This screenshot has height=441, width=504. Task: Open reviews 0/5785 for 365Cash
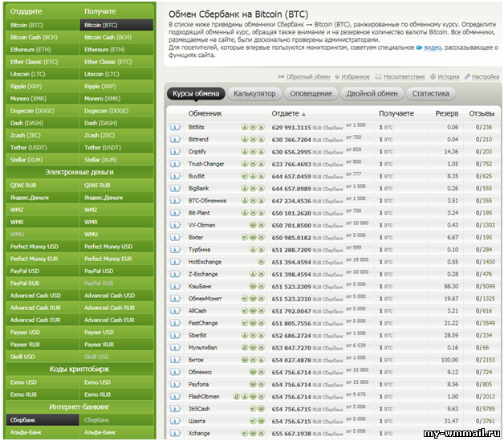click(x=485, y=409)
